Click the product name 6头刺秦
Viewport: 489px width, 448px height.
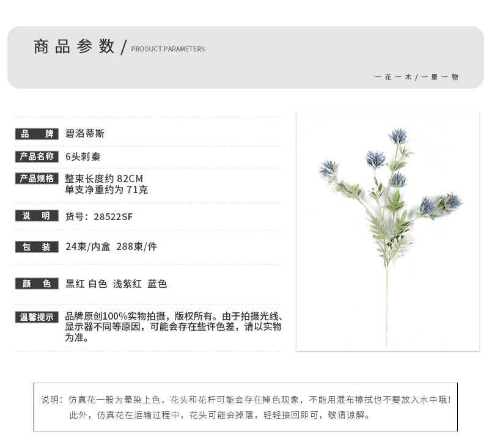(83, 156)
